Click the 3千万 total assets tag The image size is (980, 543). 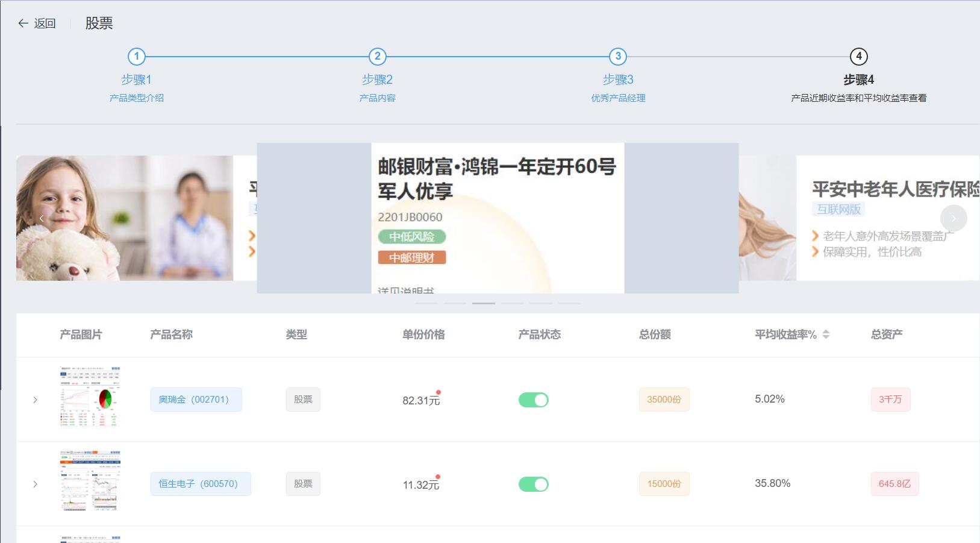point(890,400)
